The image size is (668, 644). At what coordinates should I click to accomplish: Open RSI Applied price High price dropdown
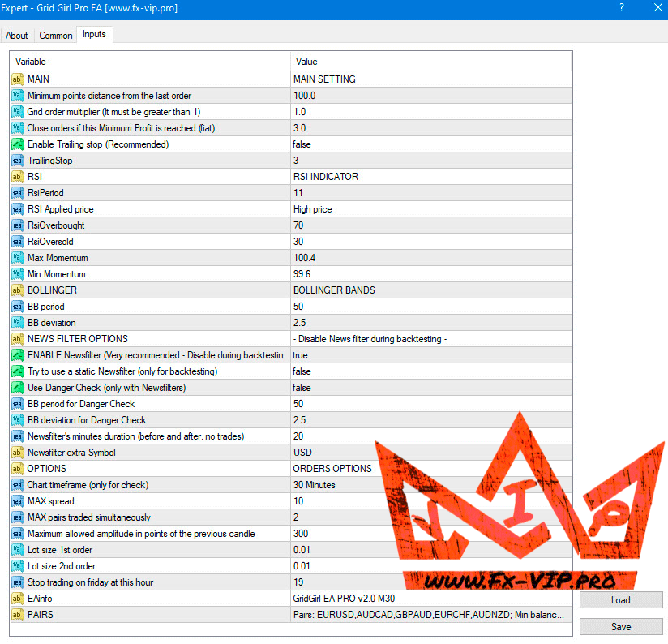430,209
